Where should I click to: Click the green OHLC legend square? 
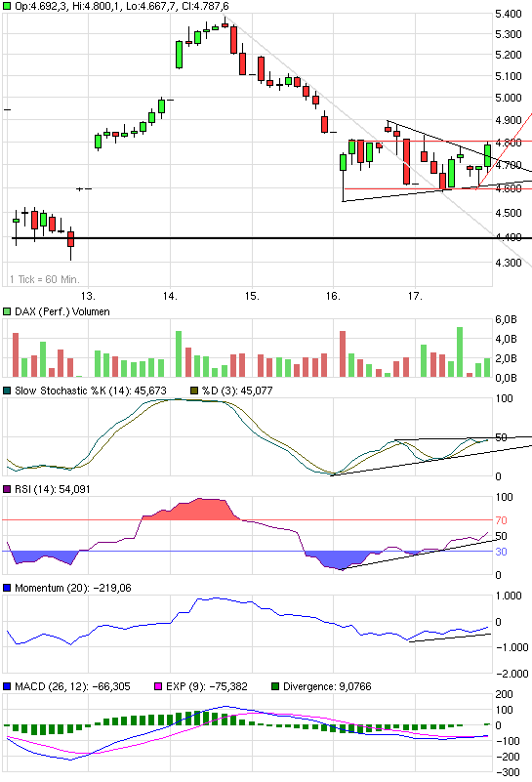coord(7,6)
